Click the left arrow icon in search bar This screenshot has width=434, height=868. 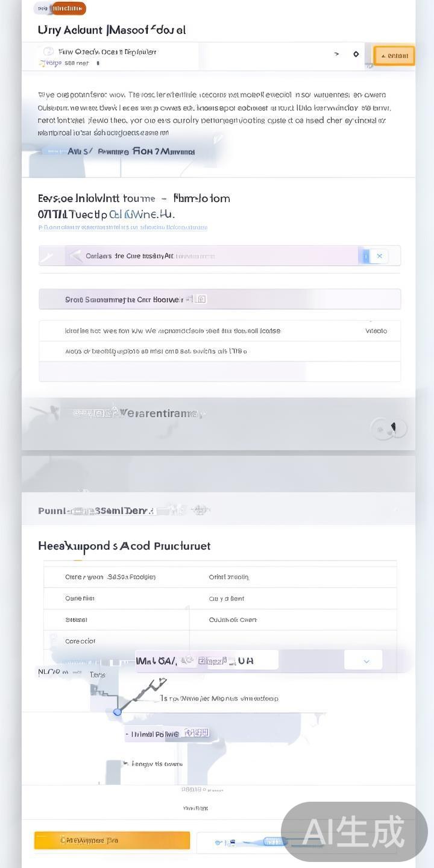(75, 256)
